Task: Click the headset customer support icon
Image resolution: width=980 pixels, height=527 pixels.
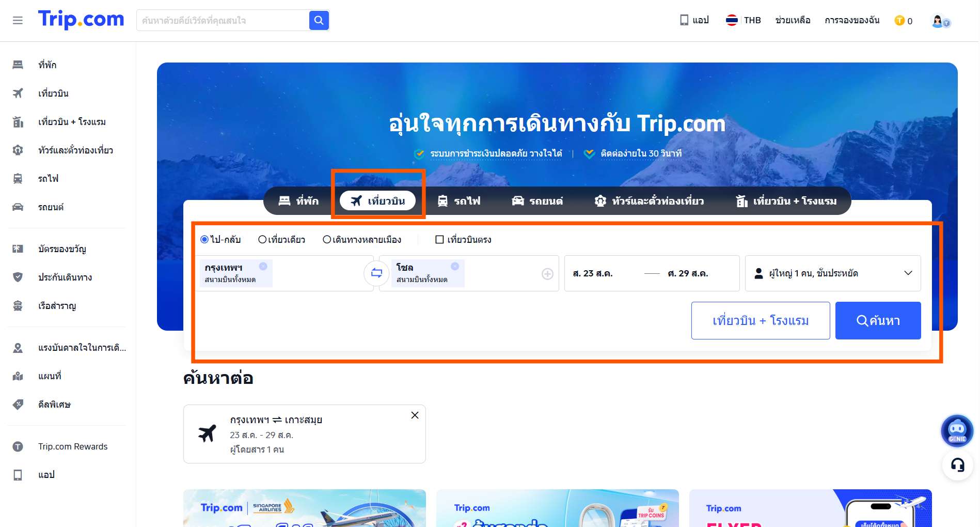Action: click(x=957, y=464)
